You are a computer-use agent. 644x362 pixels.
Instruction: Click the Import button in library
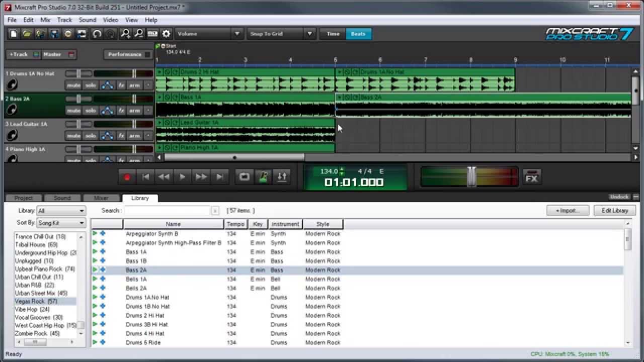(x=568, y=211)
